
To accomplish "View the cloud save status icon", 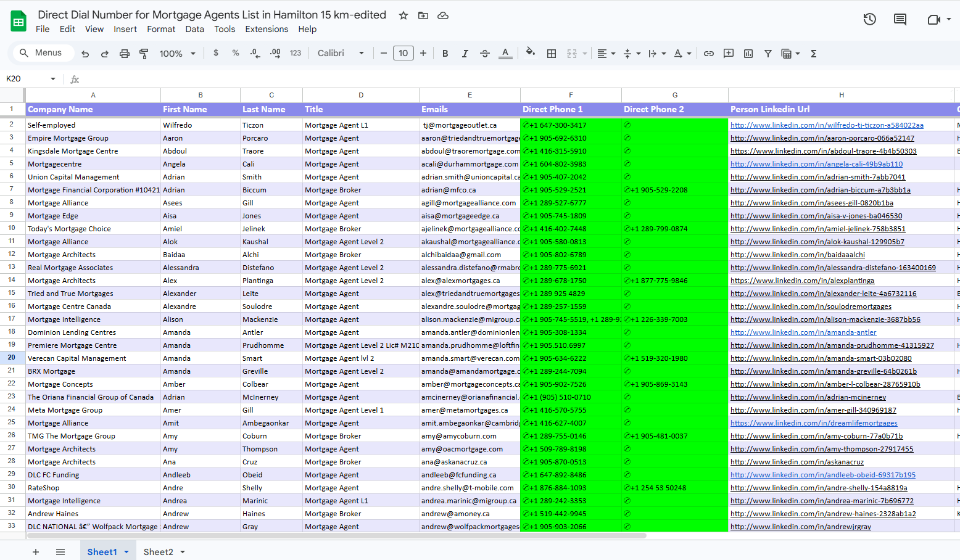I will tap(443, 15).
